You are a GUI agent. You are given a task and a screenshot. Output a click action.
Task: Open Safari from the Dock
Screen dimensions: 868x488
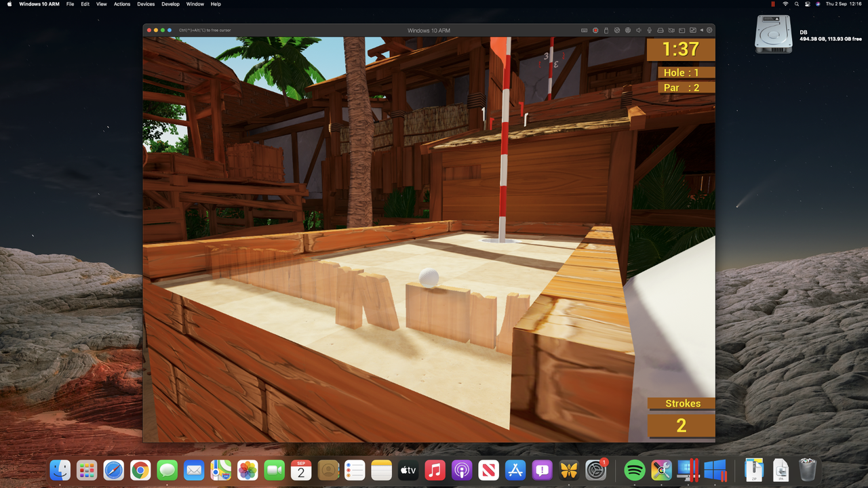tap(114, 470)
